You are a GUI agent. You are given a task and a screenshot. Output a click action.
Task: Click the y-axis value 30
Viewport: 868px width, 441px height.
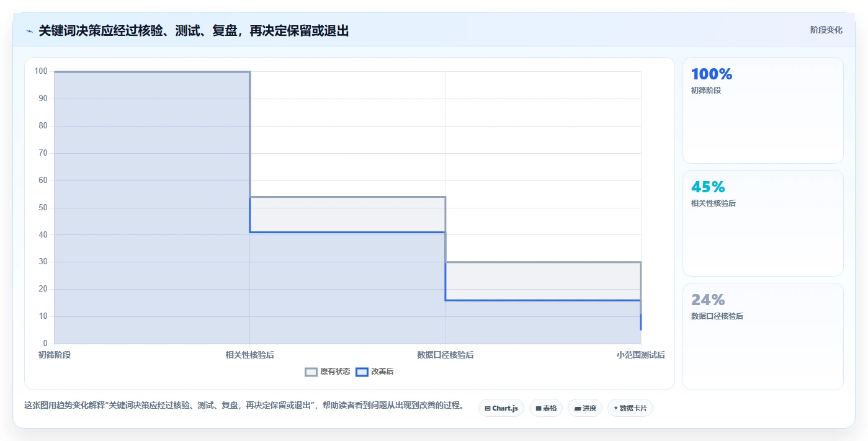point(43,262)
